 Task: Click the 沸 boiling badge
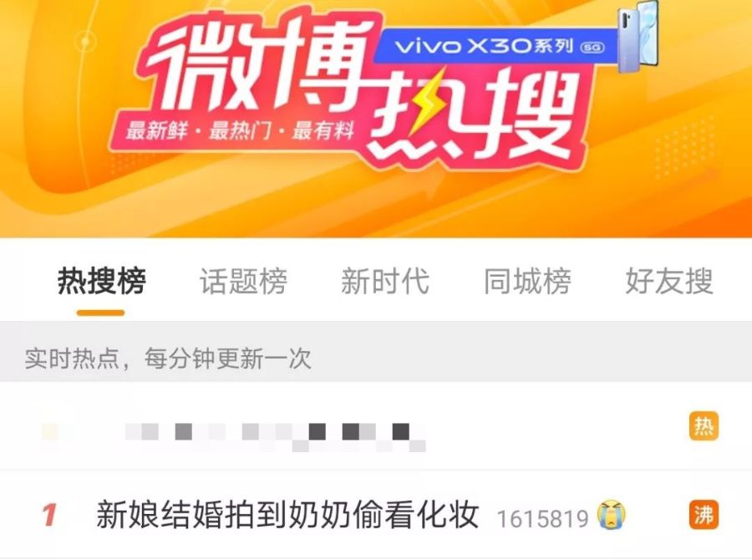pos(704,515)
